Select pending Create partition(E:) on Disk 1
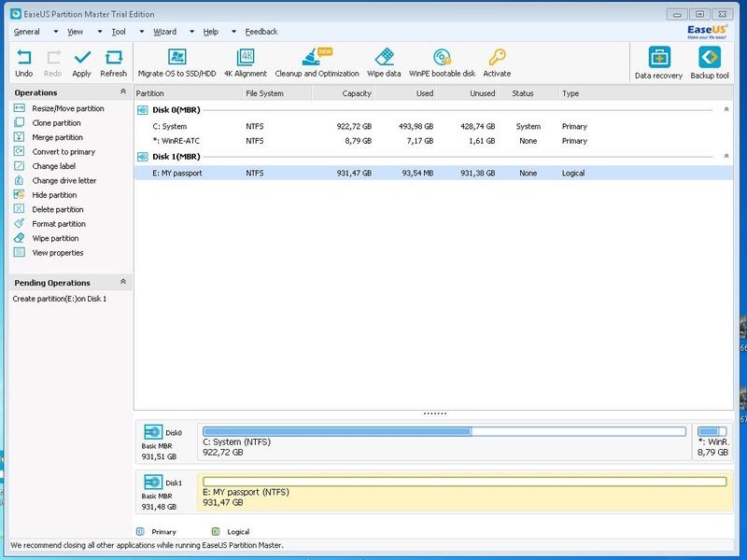This screenshot has height=560, width=747. click(60, 299)
